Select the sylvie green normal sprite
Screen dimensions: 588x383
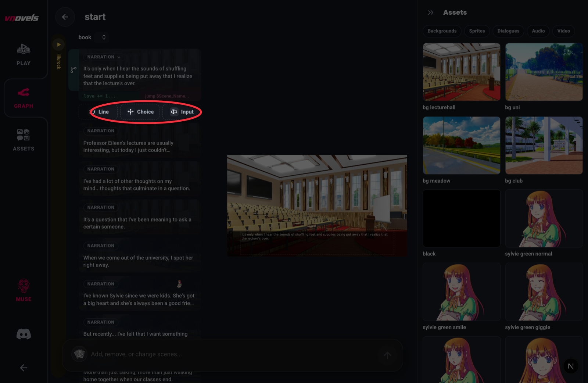click(544, 218)
